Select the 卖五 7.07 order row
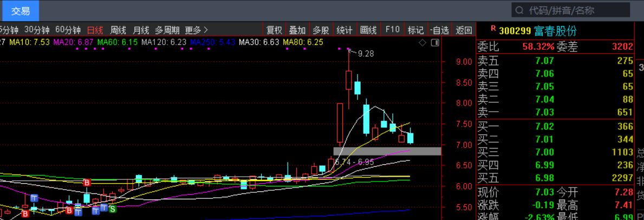Image resolution: width=644 pixels, height=220 pixels. coord(555,61)
